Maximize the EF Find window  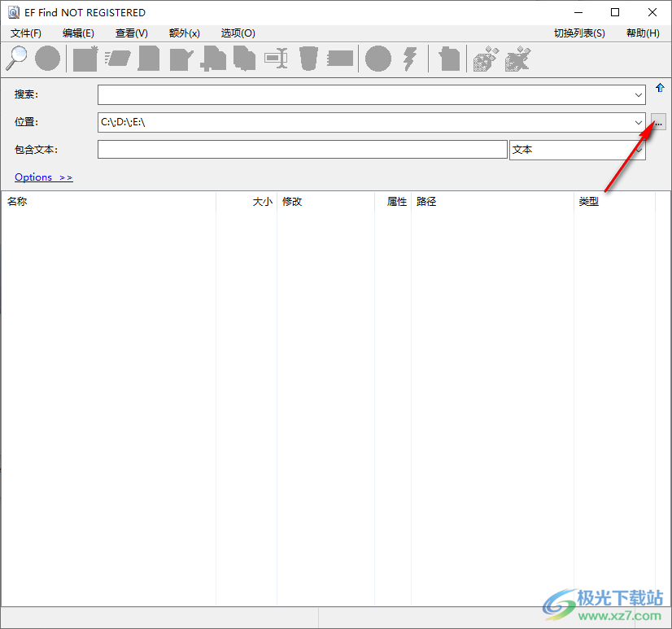click(x=615, y=12)
